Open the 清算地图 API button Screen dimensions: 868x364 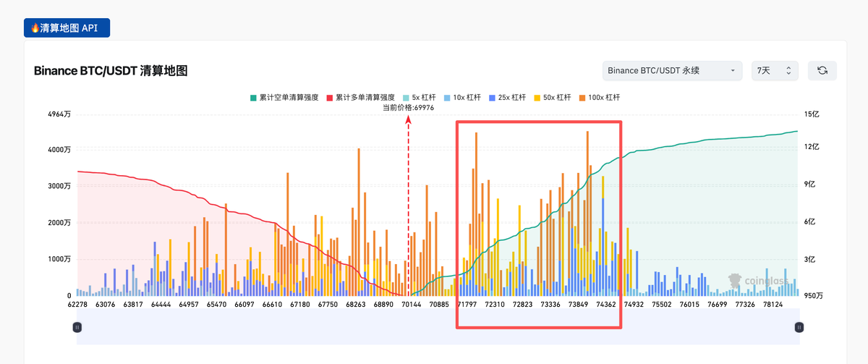click(67, 28)
